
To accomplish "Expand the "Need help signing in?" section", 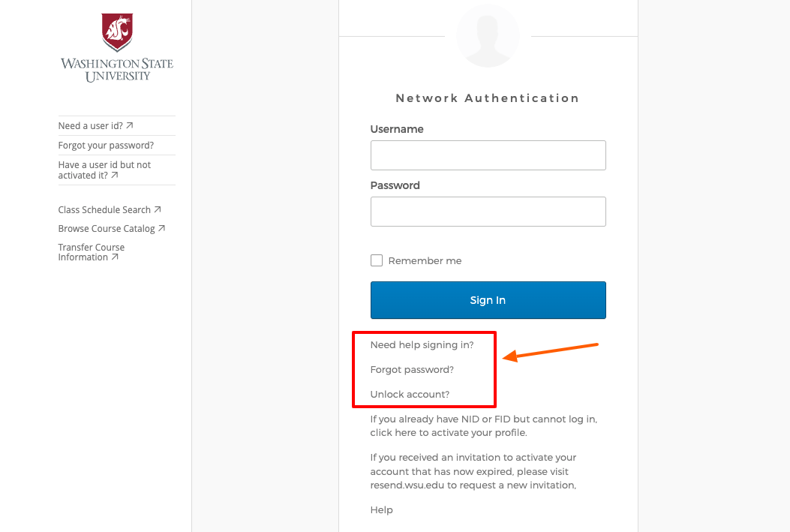I will (x=422, y=344).
